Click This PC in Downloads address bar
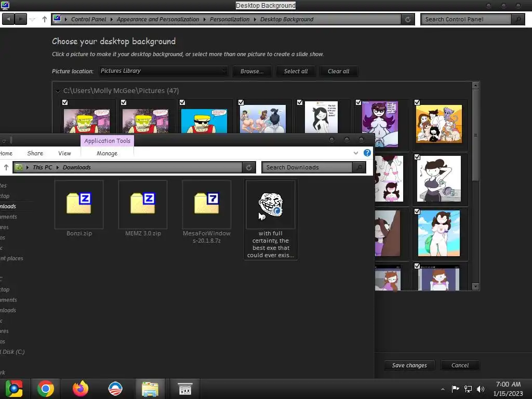 coord(43,167)
